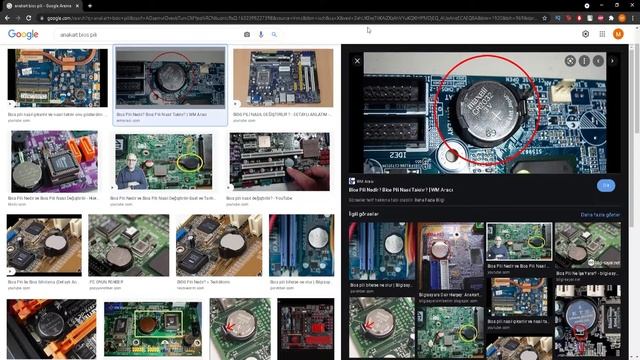Click the Google logo

23,35
